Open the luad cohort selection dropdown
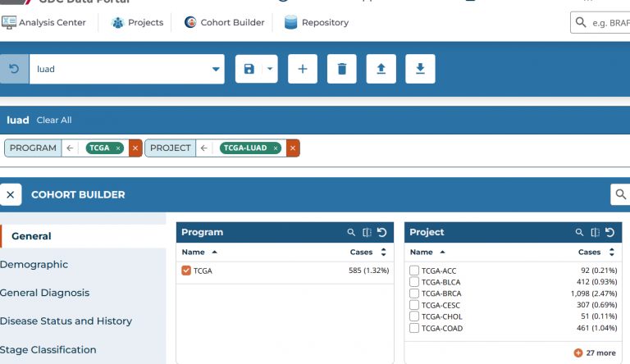This screenshot has height=364, width=630. [217, 69]
